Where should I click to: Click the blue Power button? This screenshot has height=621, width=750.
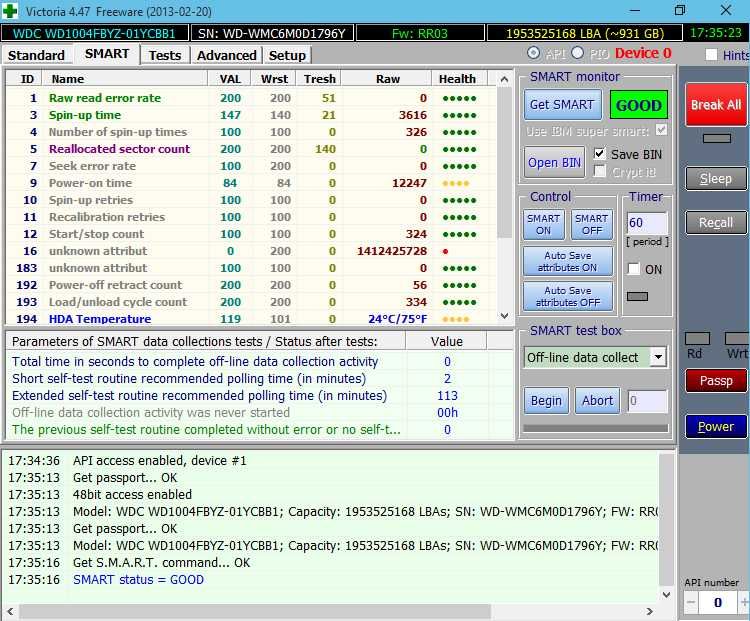[715, 427]
